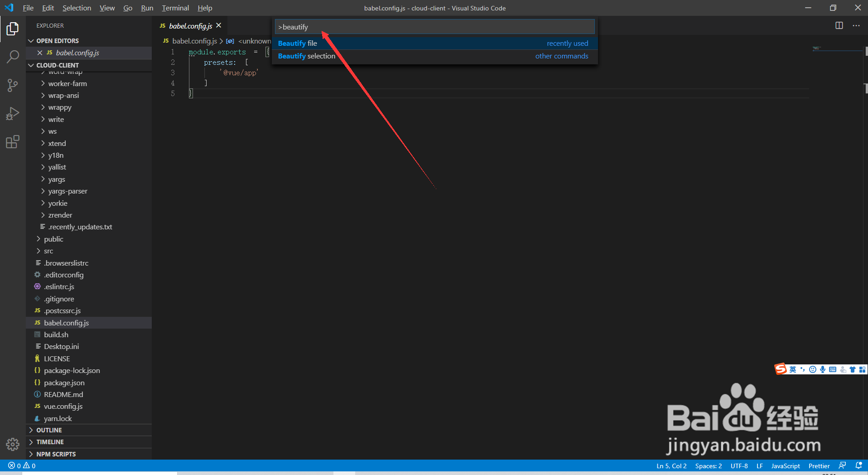Expand the public folder
This screenshot has width=868, height=475.
(89, 239)
